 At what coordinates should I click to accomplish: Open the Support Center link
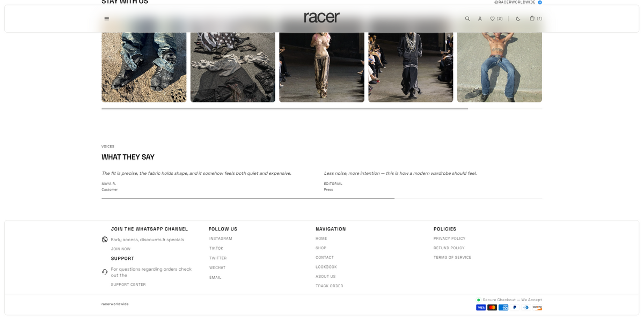pyautogui.click(x=128, y=285)
